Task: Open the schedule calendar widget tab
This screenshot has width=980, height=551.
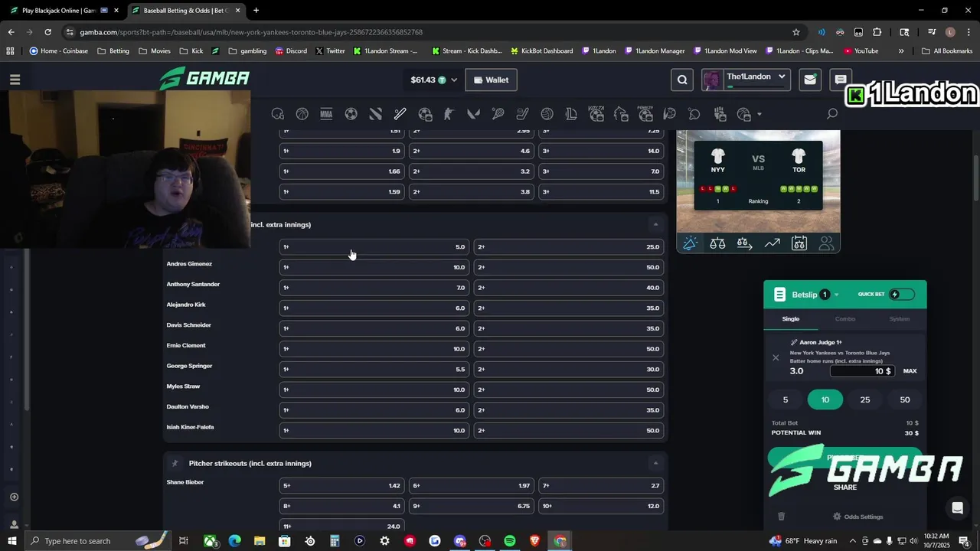Action: [799, 243]
